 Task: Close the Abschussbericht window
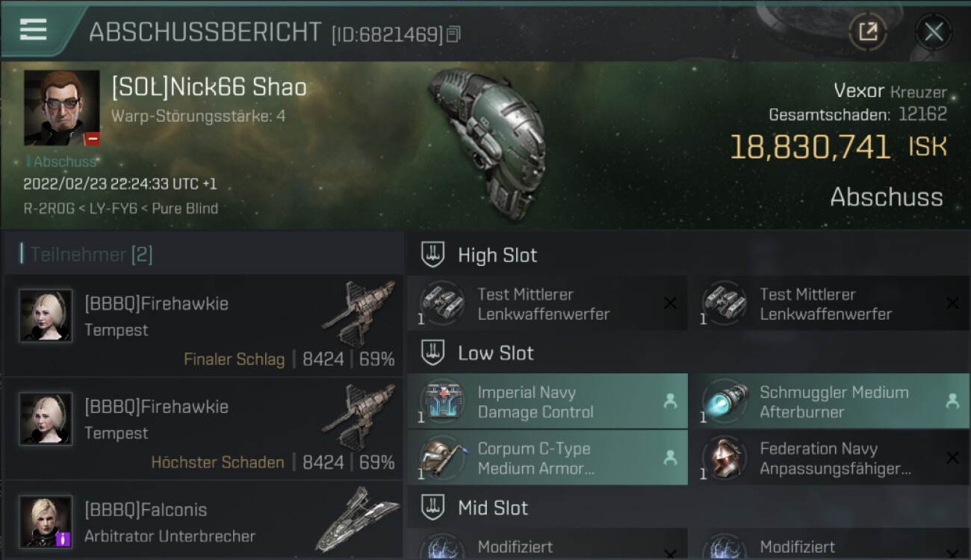coord(934,31)
